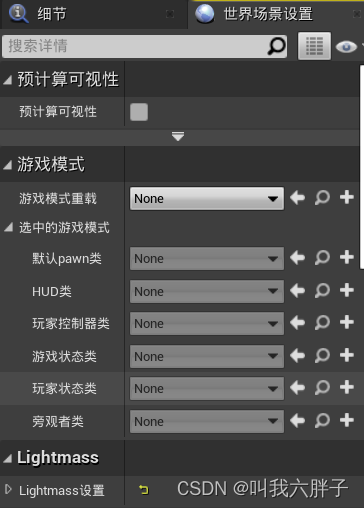Image resolution: width=364 pixels, height=508 pixels.
Task: Reset Lightmass设置 to default yellow arrow
Action: 144,490
